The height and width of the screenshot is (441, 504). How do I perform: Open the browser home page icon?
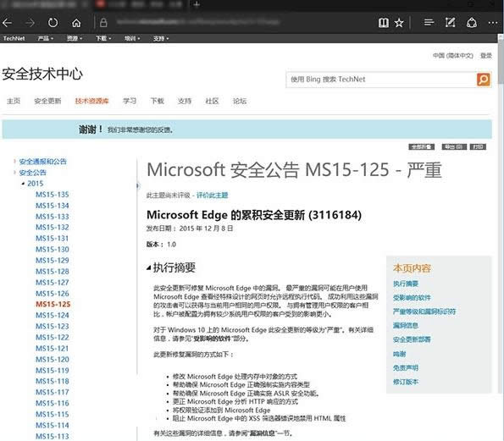tap(76, 23)
